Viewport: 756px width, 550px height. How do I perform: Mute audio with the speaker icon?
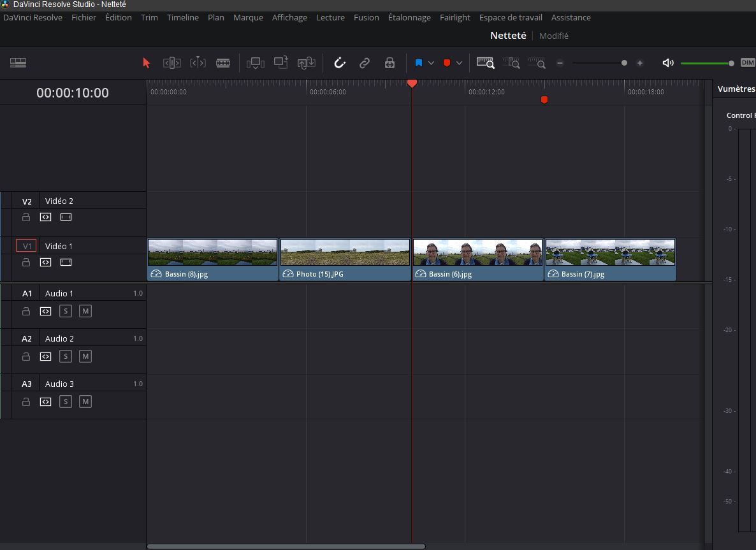coord(668,63)
